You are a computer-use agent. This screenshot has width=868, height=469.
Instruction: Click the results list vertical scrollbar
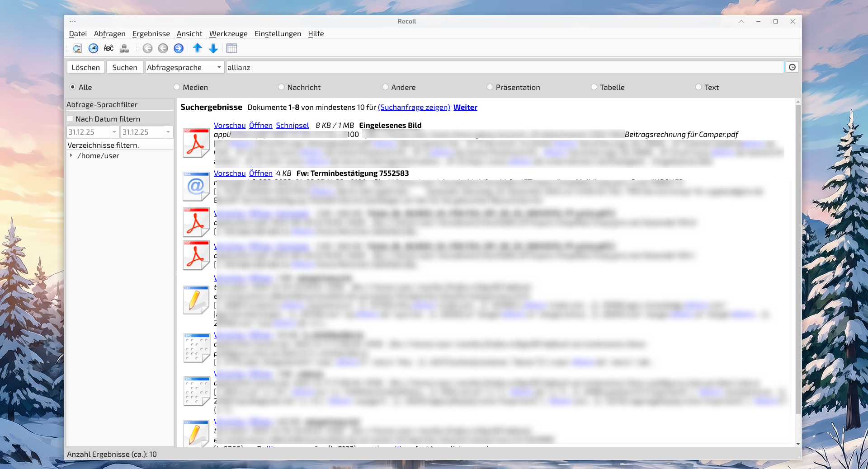tap(798, 258)
